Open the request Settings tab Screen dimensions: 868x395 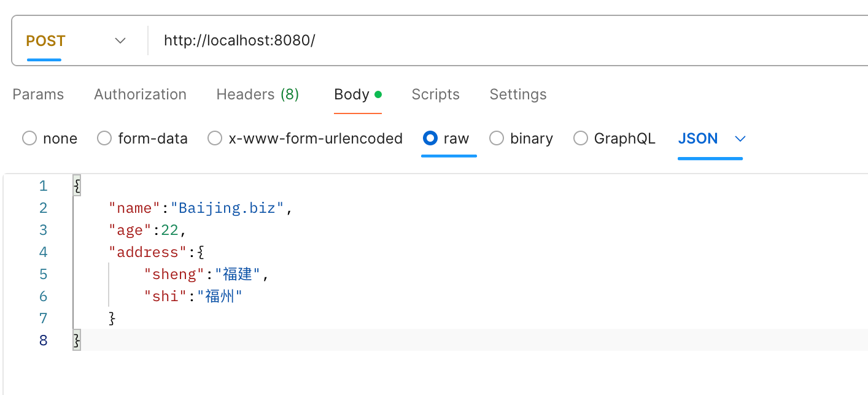pos(517,94)
